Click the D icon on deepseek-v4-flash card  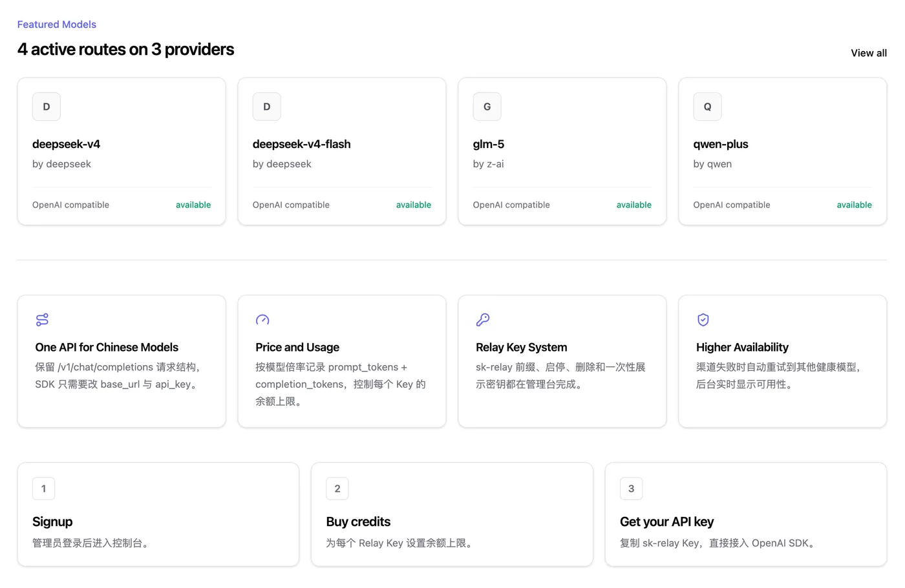click(267, 107)
